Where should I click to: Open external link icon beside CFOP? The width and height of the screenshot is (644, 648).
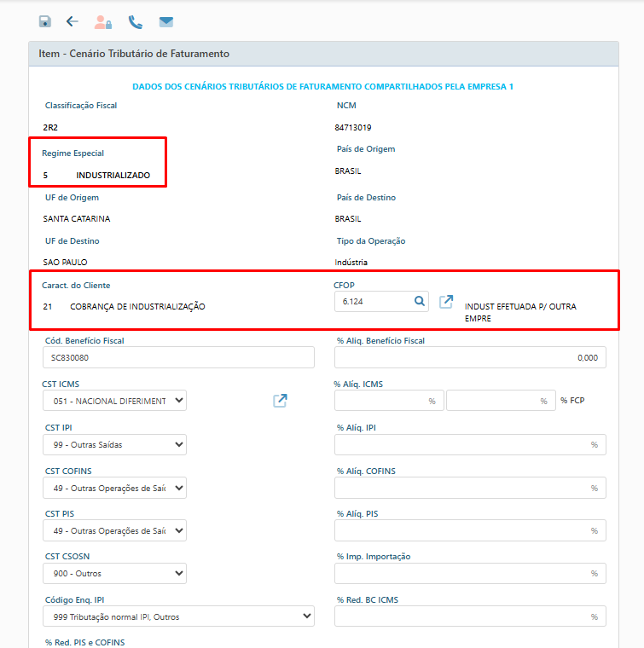pyautogui.click(x=446, y=302)
